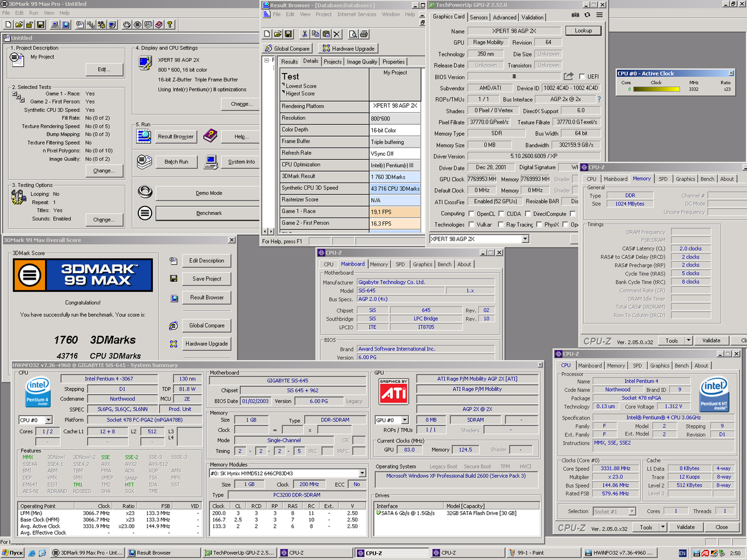The image size is (747, 560).
Task: Click yellow question mark icon in 3DMark toolbar
Action: pos(170,24)
